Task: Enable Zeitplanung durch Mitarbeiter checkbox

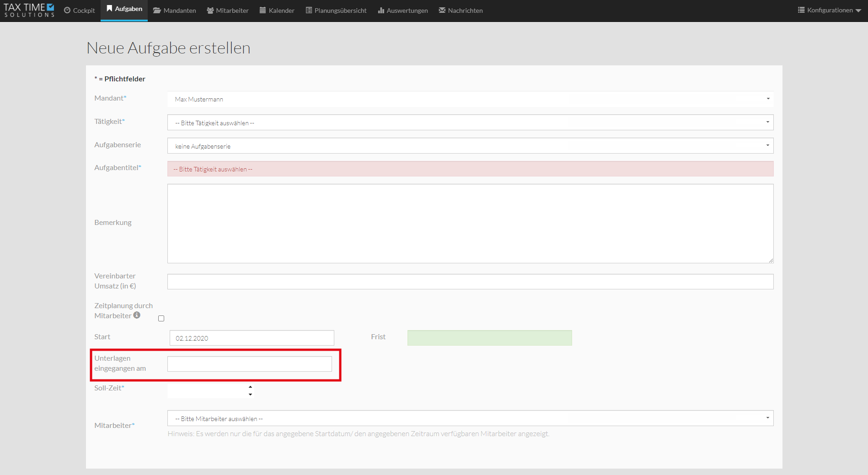Action: tap(161, 319)
